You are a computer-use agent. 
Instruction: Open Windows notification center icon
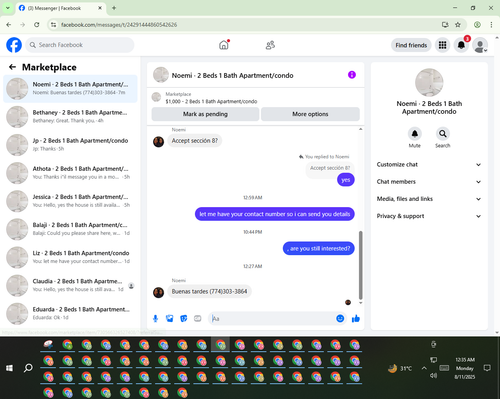tap(487, 368)
